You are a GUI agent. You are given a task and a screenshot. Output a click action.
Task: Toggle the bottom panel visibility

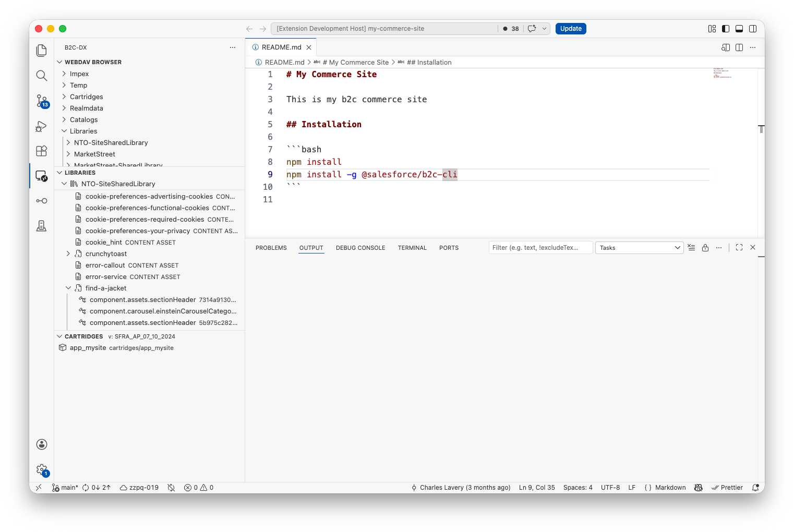click(x=739, y=29)
